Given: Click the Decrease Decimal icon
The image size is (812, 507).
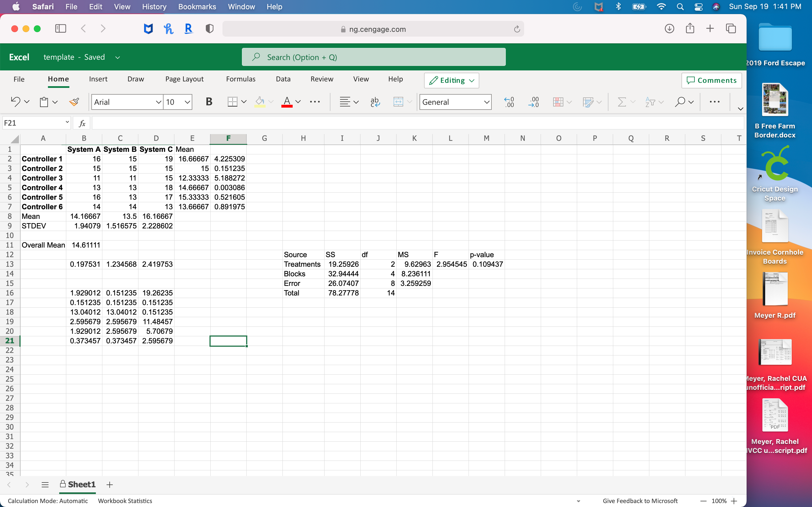Looking at the screenshot, I should (x=533, y=102).
